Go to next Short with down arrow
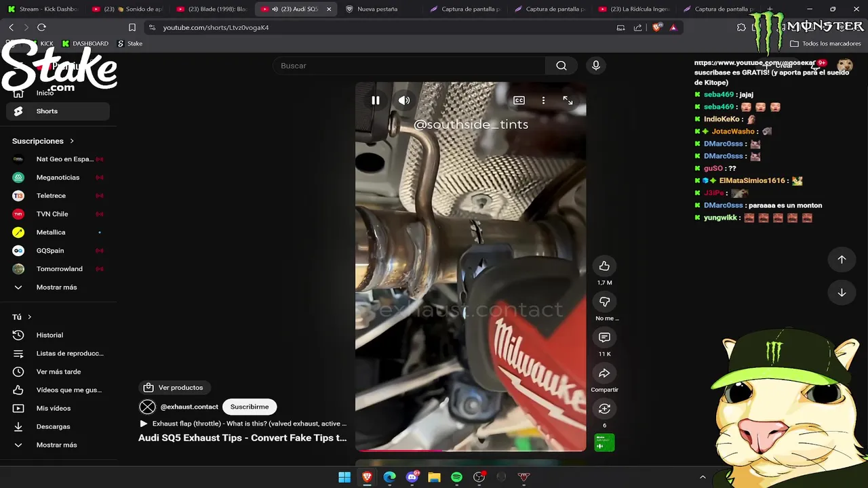This screenshot has width=868, height=488. (x=842, y=293)
